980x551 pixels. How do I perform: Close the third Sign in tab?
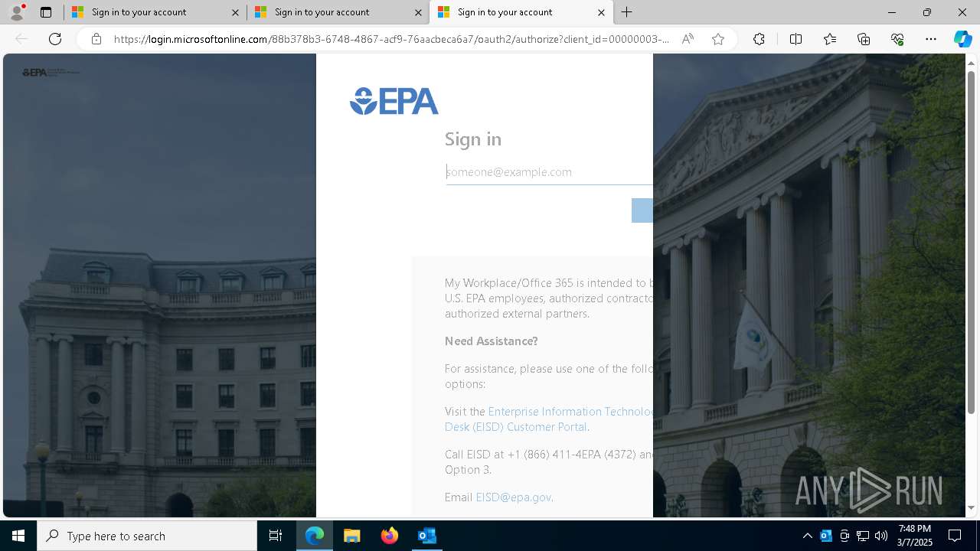pos(601,12)
